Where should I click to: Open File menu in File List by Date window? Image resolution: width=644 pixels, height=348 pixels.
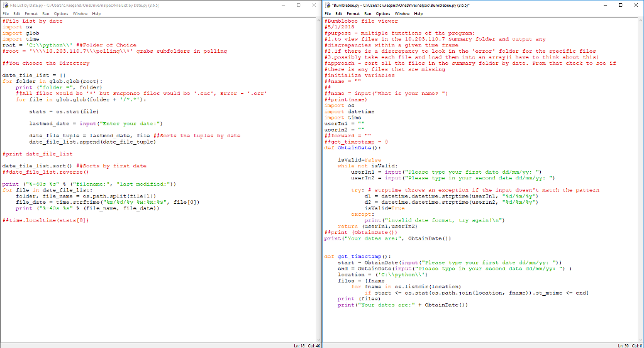(6, 14)
